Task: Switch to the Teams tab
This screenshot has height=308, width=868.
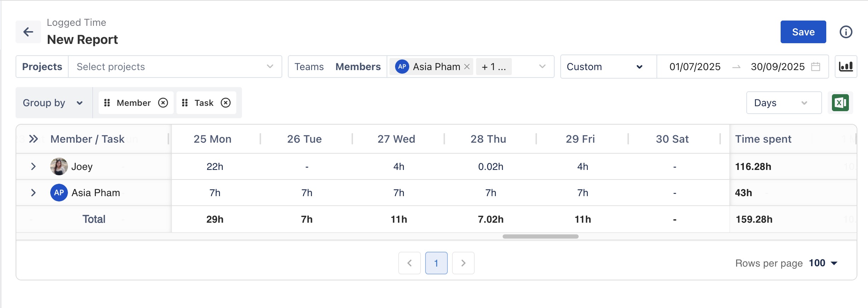Action: (x=309, y=67)
